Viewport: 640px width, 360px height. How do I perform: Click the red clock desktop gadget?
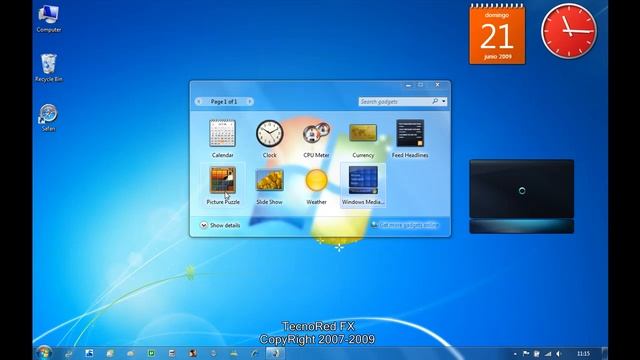point(569,31)
